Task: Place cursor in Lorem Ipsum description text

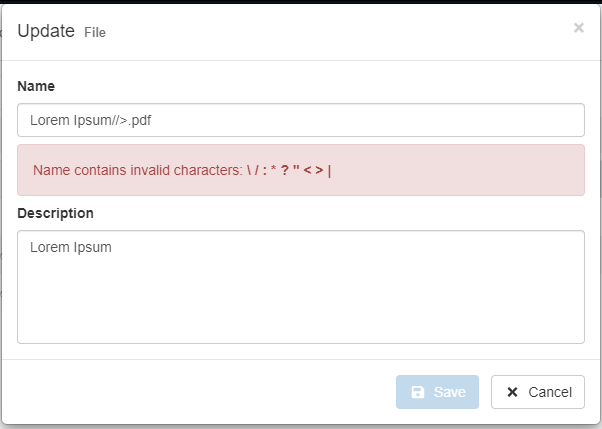Action: [70, 247]
